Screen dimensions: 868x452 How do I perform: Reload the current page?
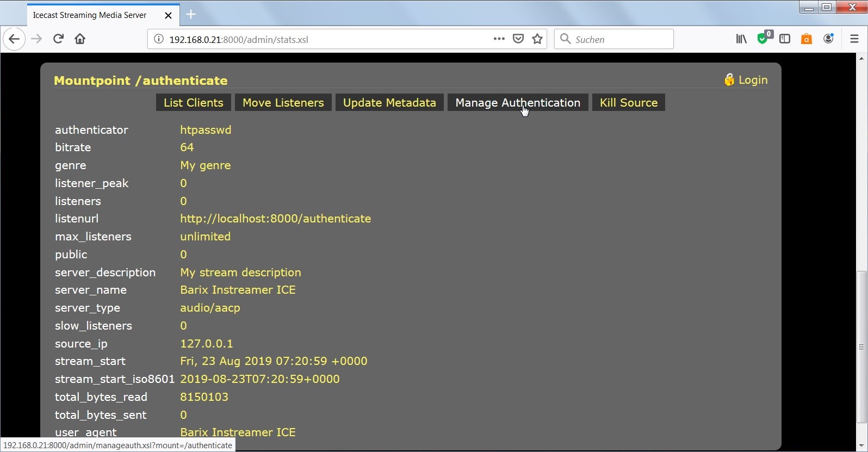click(58, 39)
